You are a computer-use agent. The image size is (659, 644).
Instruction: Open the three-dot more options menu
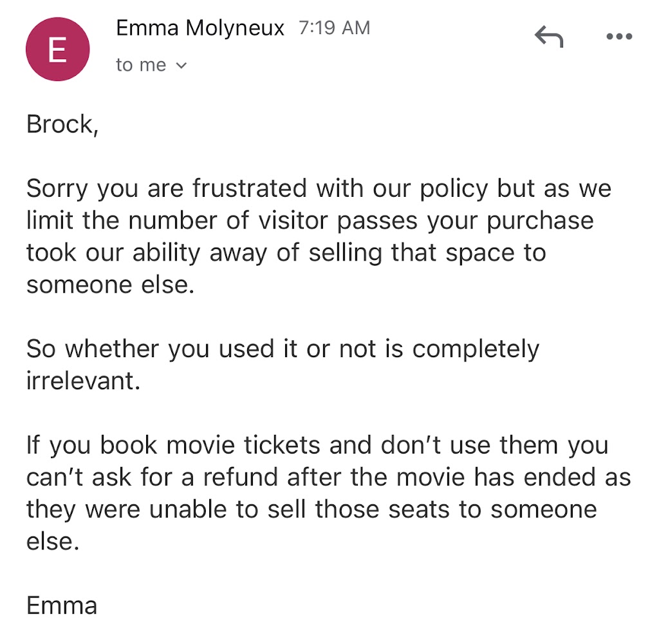619,37
